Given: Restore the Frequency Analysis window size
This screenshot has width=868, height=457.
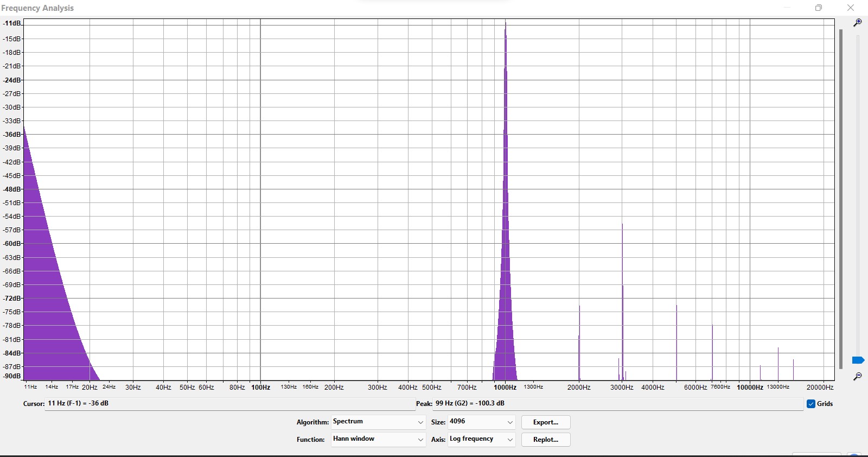Looking at the screenshot, I should point(819,8).
